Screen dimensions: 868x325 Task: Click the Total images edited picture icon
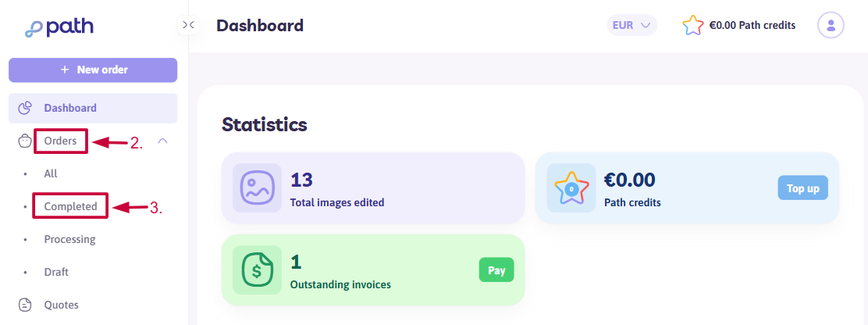pyautogui.click(x=257, y=187)
